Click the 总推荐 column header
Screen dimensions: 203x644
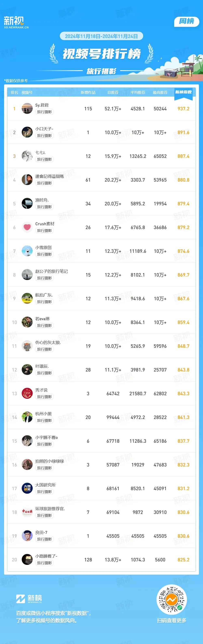click(113, 93)
